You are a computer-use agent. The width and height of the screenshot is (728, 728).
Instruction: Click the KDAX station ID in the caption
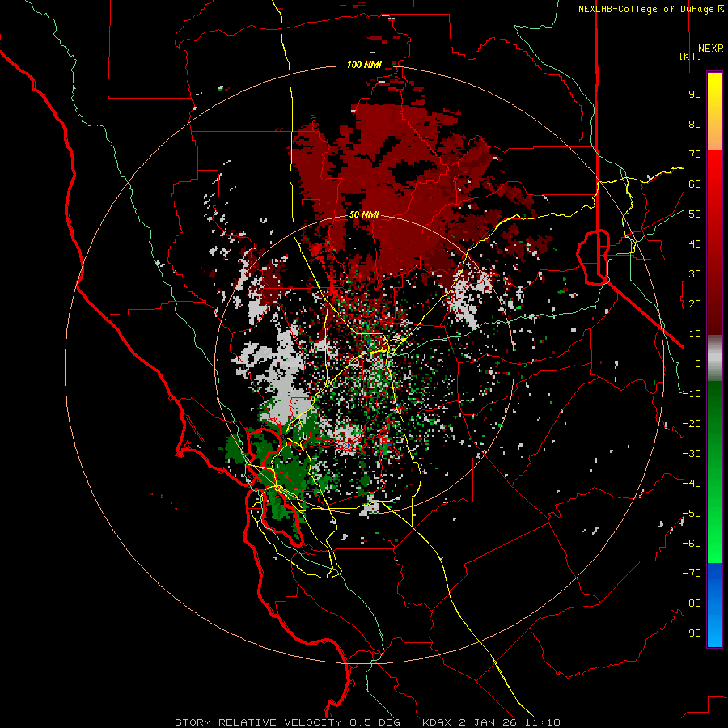(x=438, y=722)
